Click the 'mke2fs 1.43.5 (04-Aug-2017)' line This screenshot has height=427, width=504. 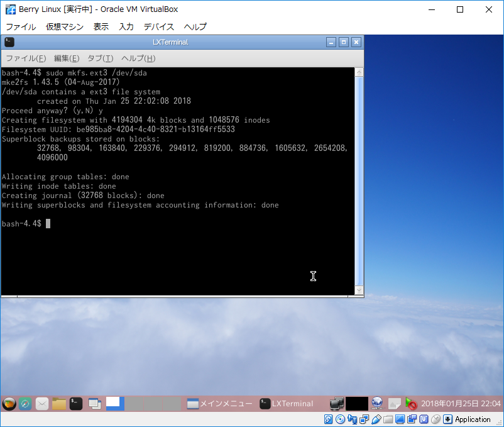tap(60, 82)
